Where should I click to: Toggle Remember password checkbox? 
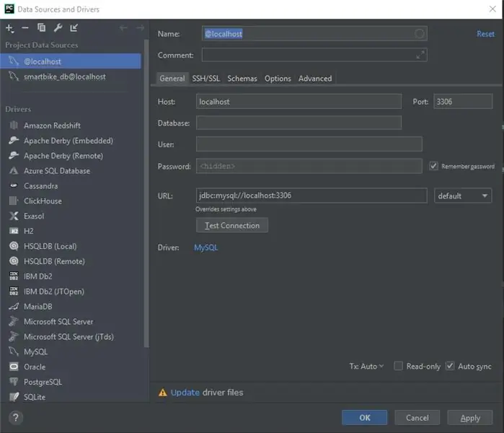tap(433, 166)
